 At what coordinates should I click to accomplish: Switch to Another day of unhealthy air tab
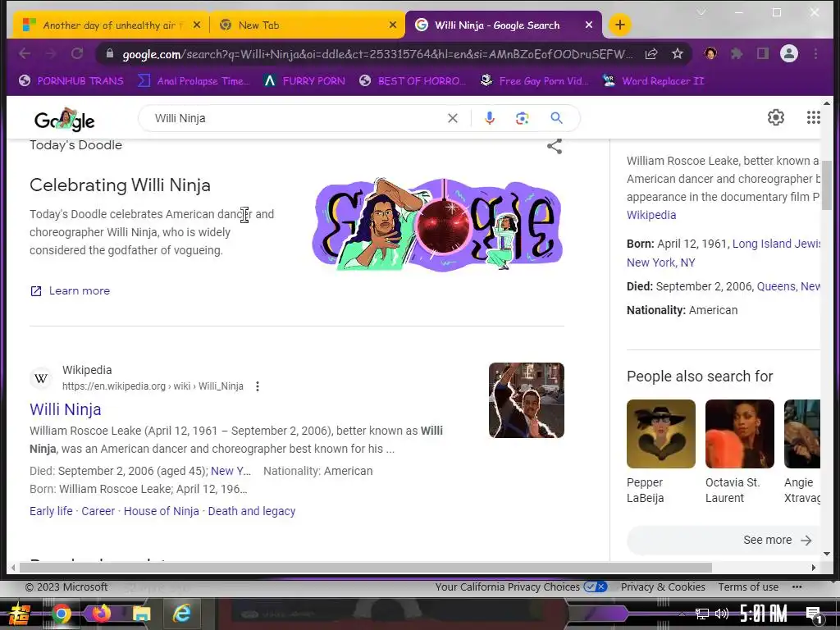112,25
